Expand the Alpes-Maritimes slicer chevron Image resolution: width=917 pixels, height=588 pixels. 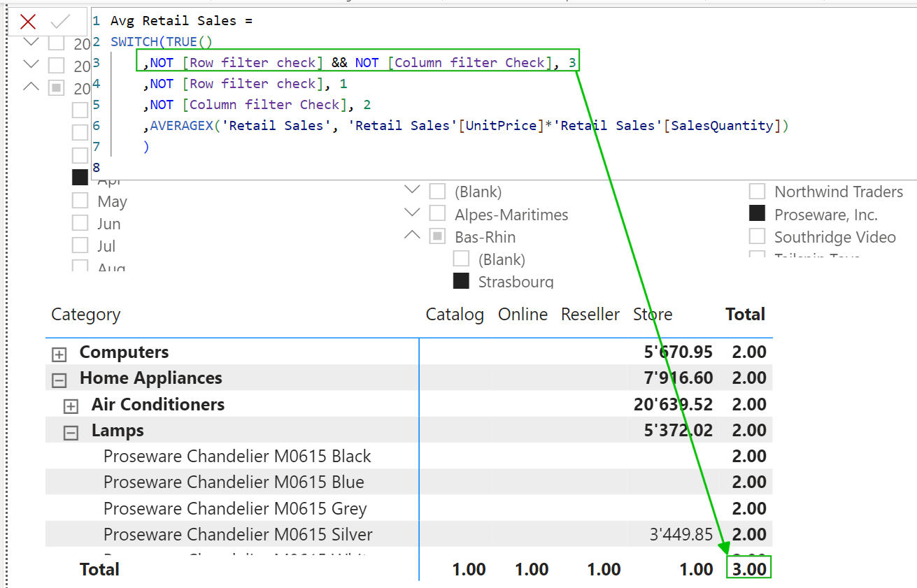point(413,213)
